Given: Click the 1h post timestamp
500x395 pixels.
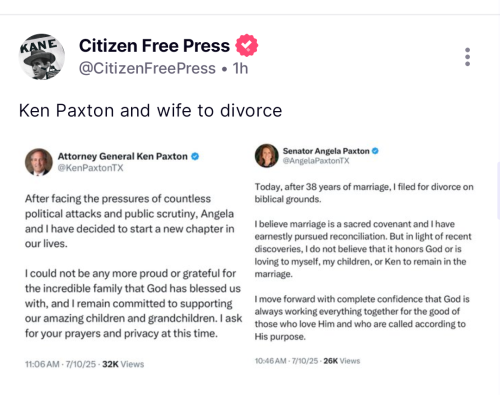Looking at the screenshot, I should coord(240,68).
